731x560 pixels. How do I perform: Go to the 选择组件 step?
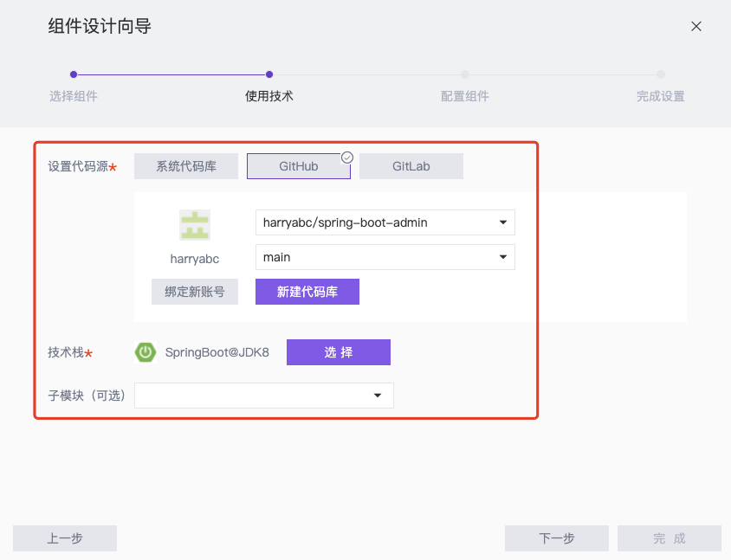point(74,96)
